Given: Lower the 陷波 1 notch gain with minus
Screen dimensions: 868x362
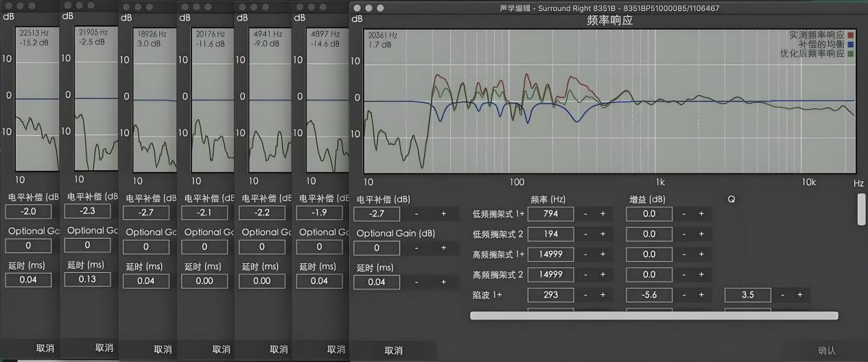Looking at the screenshot, I should (684, 295).
